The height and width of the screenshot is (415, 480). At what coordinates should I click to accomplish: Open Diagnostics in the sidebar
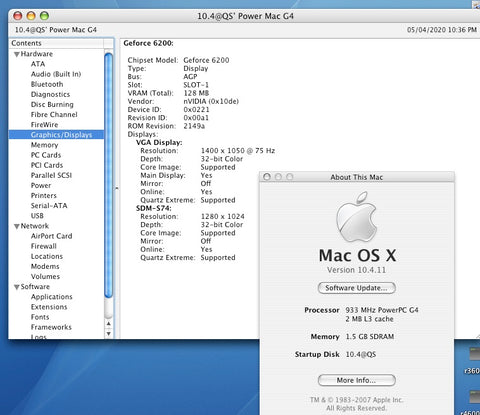(x=50, y=94)
